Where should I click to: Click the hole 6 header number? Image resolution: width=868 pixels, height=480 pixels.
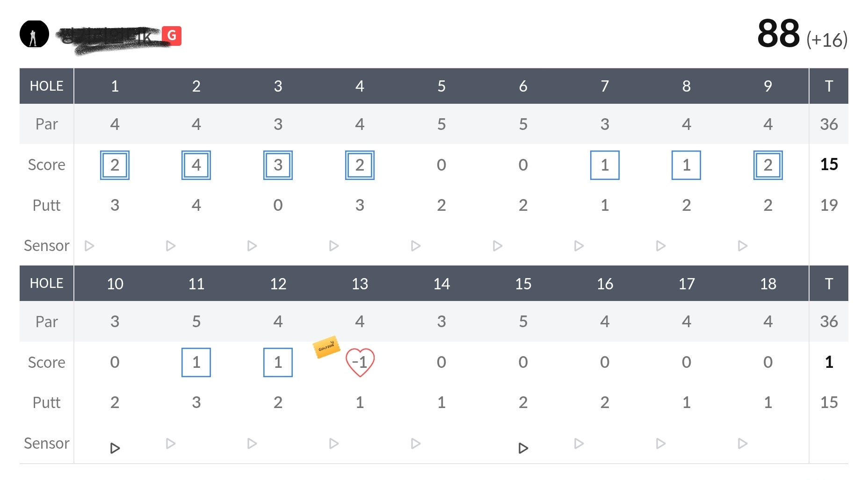(x=523, y=86)
